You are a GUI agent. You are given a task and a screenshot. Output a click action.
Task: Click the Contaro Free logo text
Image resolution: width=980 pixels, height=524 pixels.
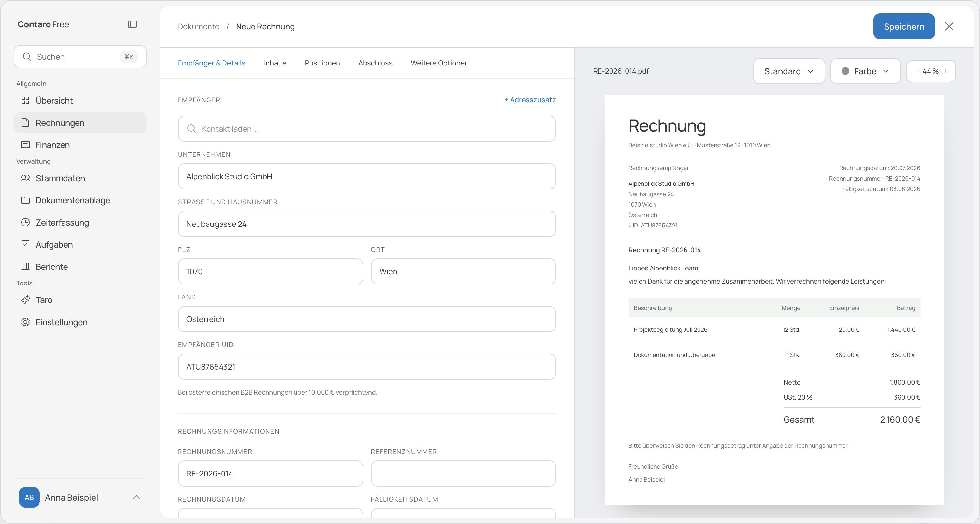43,24
